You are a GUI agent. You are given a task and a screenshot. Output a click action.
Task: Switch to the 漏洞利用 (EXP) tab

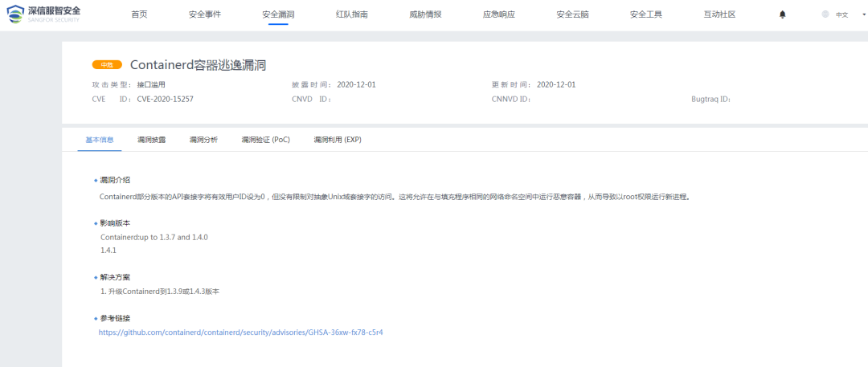(x=338, y=140)
